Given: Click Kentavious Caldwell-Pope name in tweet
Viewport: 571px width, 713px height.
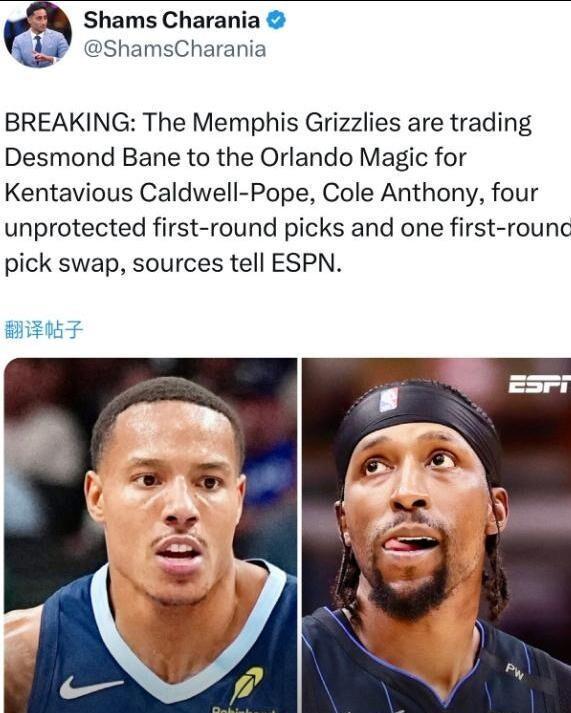Looking at the screenshot, I should [160, 193].
